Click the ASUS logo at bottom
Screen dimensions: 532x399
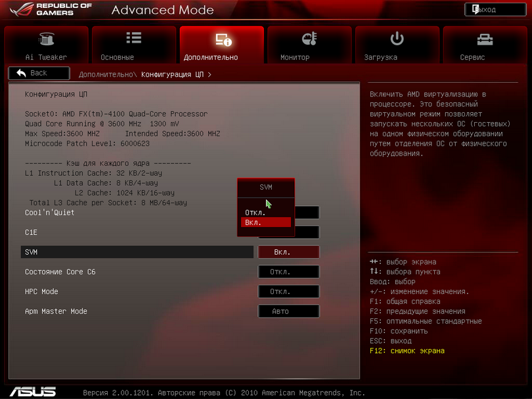32,391
